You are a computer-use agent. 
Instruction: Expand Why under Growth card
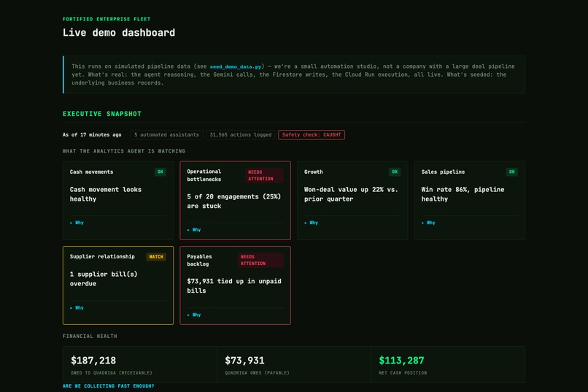pos(312,223)
